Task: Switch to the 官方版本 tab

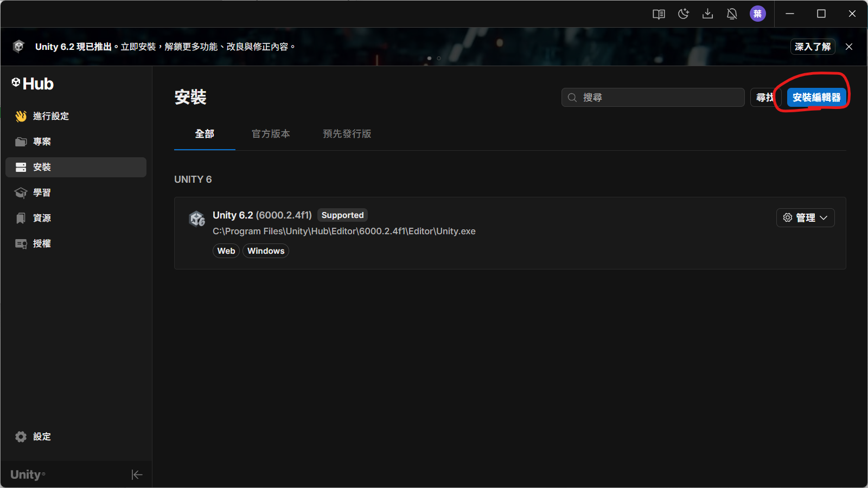Action: coord(271,134)
